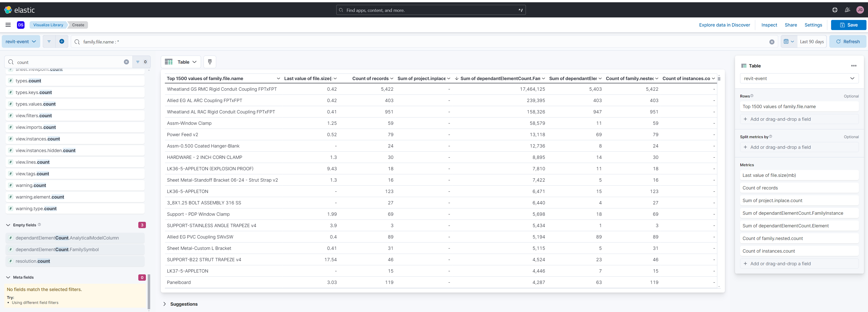The height and width of the screenshot is (312, 868).
Task: Click the Panelboard row name
Action: click(x=179, y=282)
